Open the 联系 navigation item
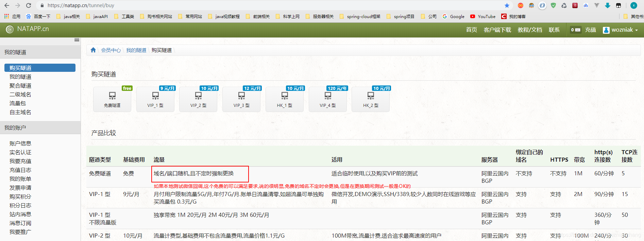644x241 pixels. [x=554, y=30]
